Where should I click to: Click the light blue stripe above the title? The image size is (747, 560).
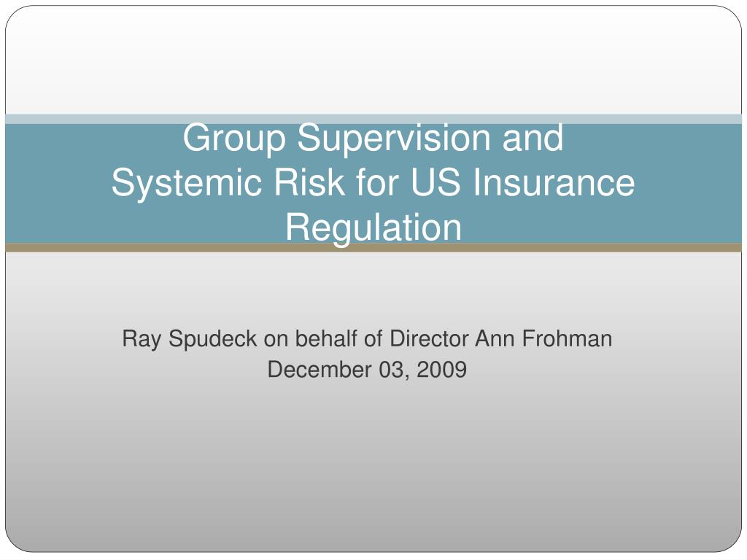coord(373,119)
